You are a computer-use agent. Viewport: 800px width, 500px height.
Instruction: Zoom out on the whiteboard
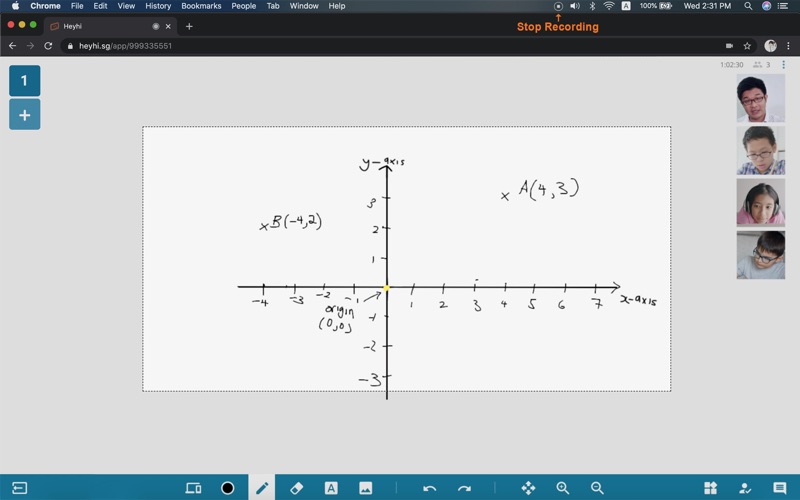(597, 488)
